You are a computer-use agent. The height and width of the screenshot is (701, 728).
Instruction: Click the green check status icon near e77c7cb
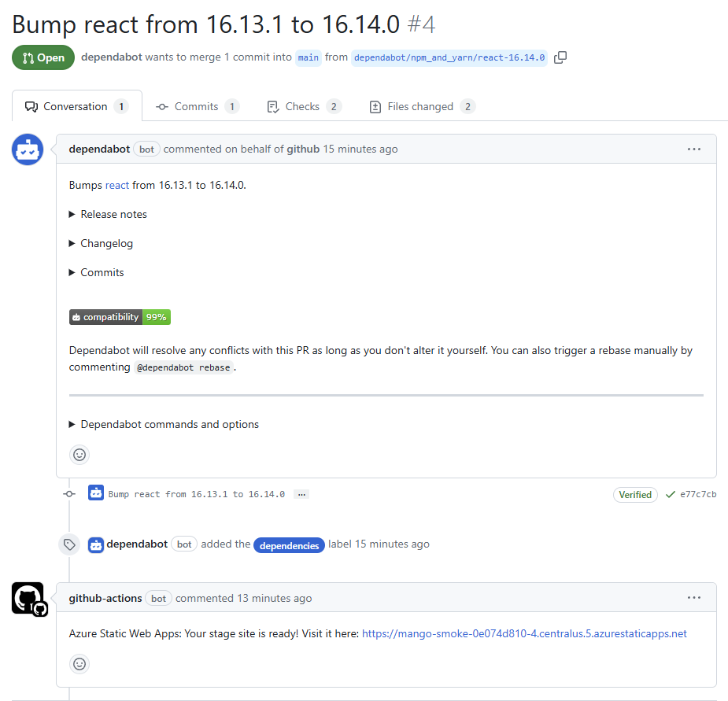click(670, 494)
